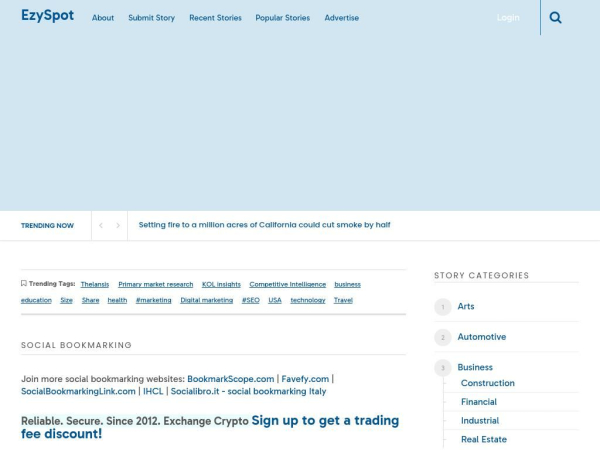600x450 pixels.
Task: Show previous trending story arrow
Action: pos(101,226)
